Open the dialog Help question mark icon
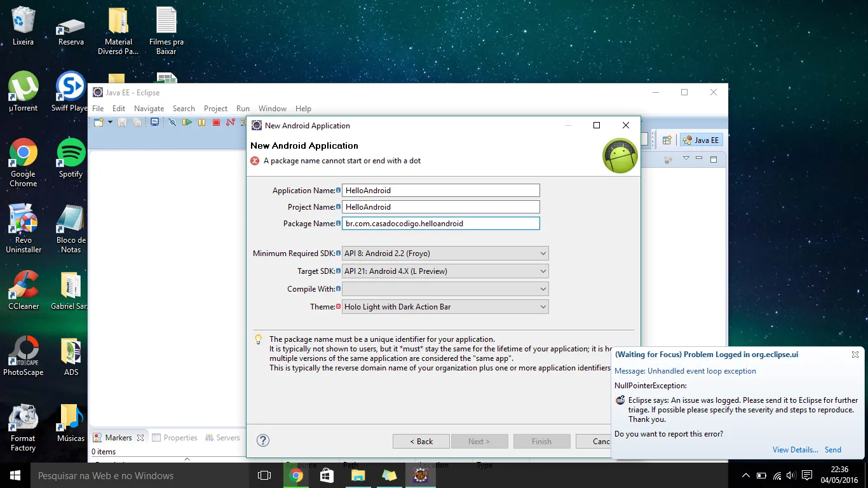The width and height of the screenshot is (868, 488). 263,441
